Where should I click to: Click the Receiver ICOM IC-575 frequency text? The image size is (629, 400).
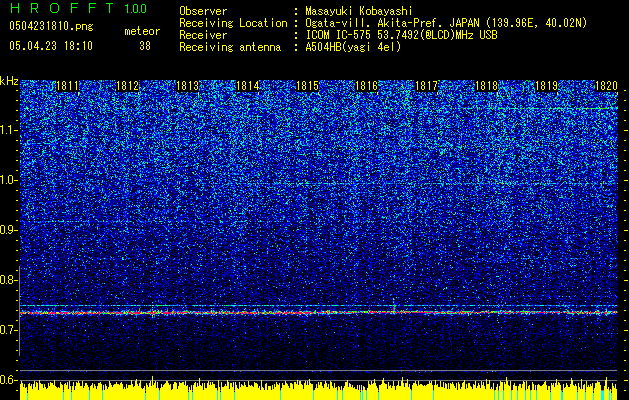coord(401,35)
